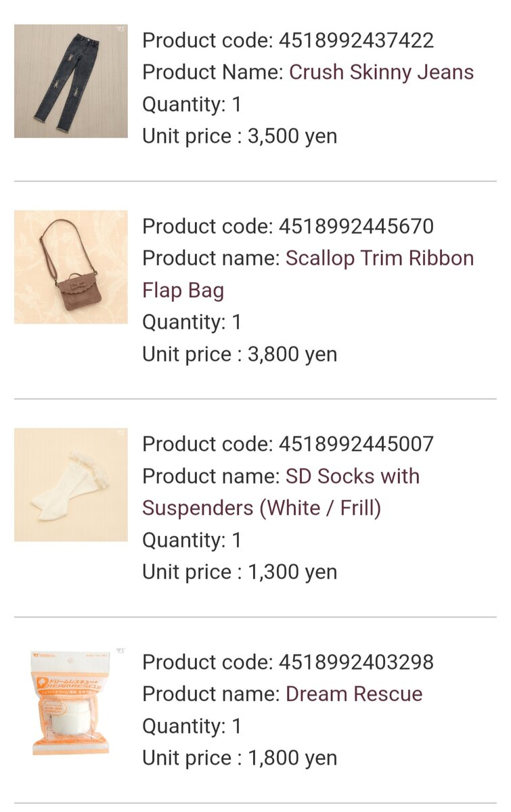
Task: Click product code 4518992445007
Action: (356, 445)
